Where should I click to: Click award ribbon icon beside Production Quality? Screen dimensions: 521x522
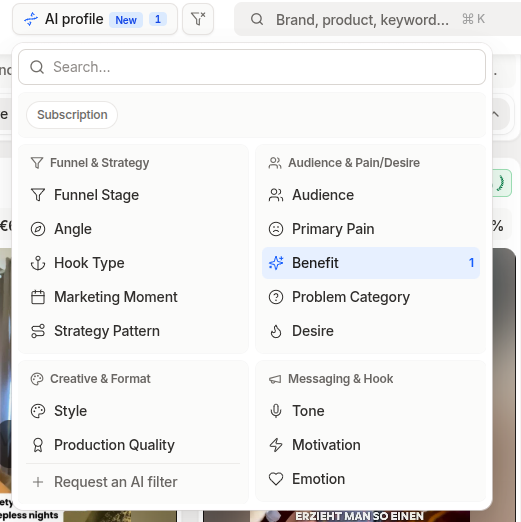tap(38, 445)
